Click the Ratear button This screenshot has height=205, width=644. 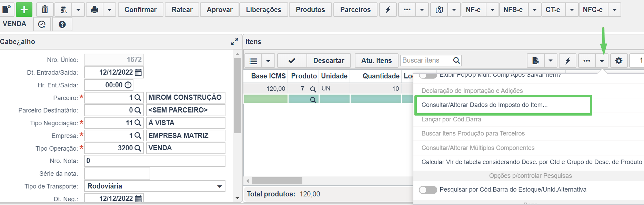tap(182, 10)
